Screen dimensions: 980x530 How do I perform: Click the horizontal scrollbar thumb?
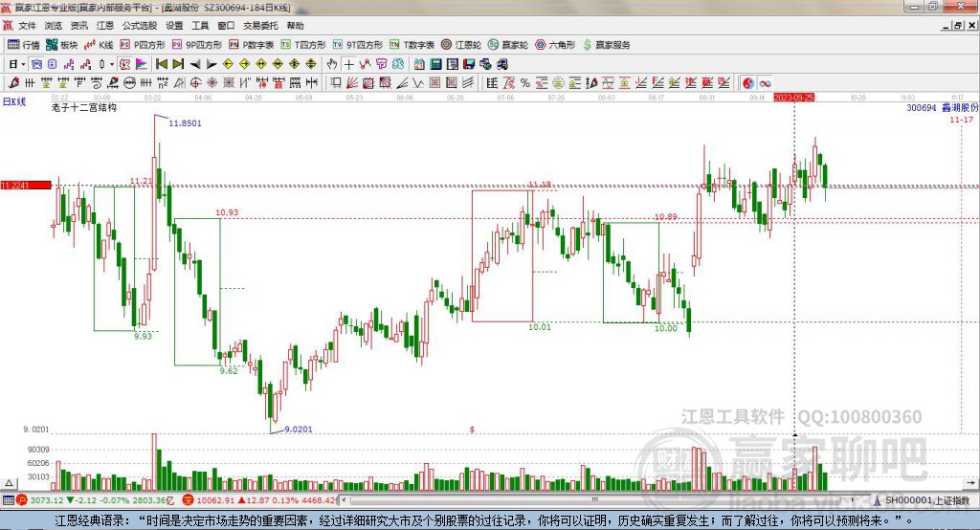tap(594, 500)
